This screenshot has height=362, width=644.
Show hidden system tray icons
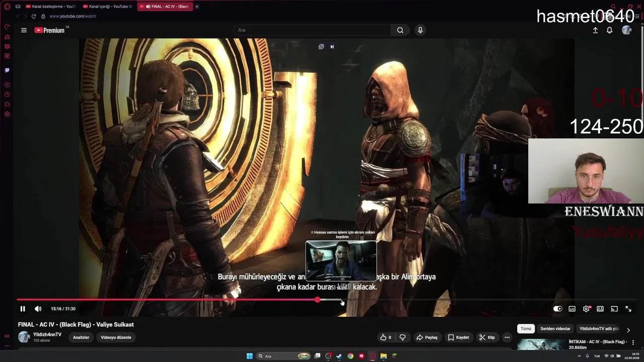pyautogui.click(x=579, y=356)
